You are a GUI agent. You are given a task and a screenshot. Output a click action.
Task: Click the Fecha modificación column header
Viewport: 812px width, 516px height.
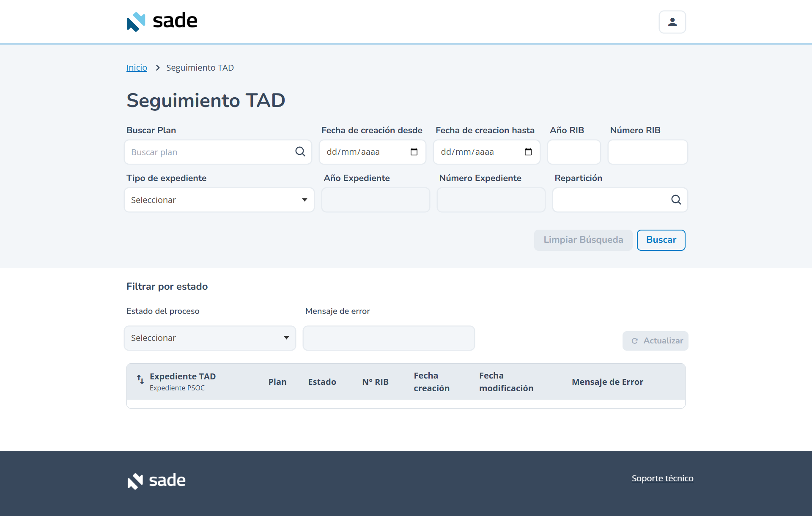tap(506, 382)
